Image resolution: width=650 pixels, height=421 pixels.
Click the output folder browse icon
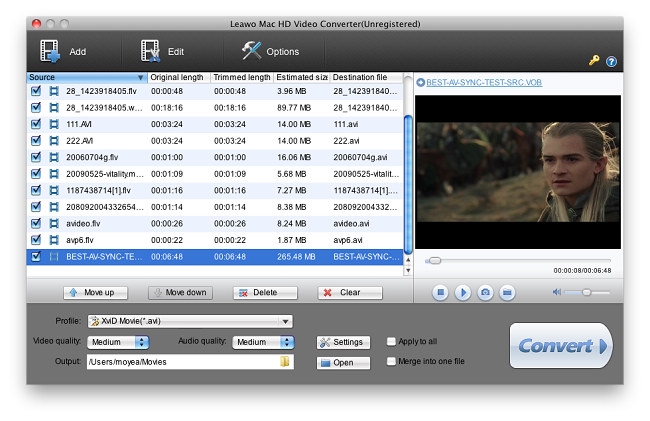click(285, 362)
